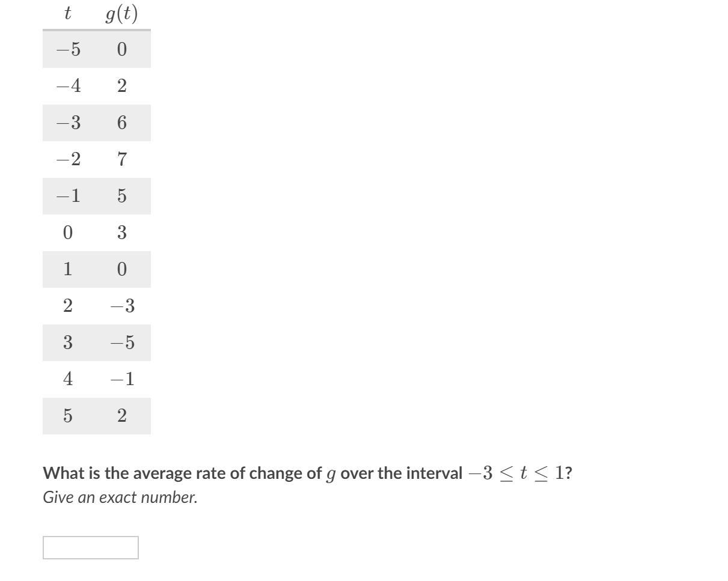The height and width of the screenshot is (581, 728).
Task: Click the g(t) value 7 cell
Action: tap(121, 159)
